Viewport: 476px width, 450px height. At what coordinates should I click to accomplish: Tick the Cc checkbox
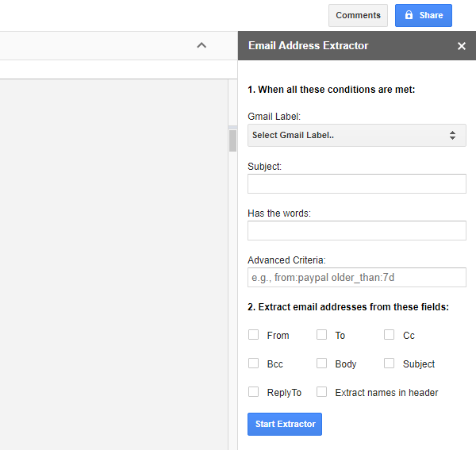(390, 335)
